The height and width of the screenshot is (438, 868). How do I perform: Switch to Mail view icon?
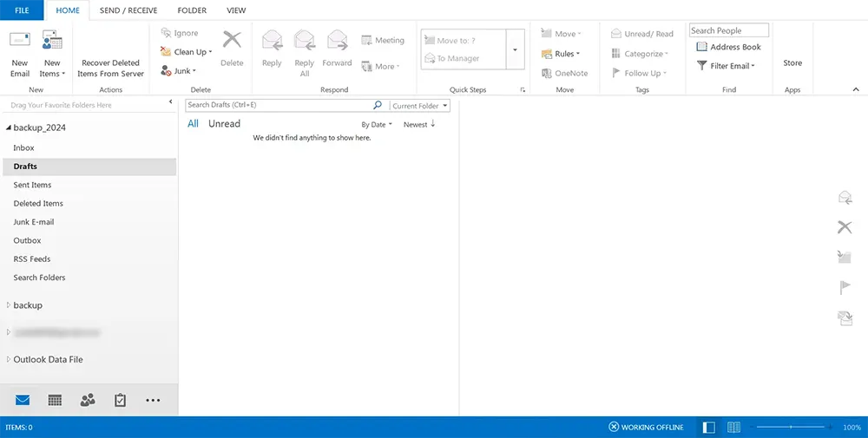coord(23,400)
